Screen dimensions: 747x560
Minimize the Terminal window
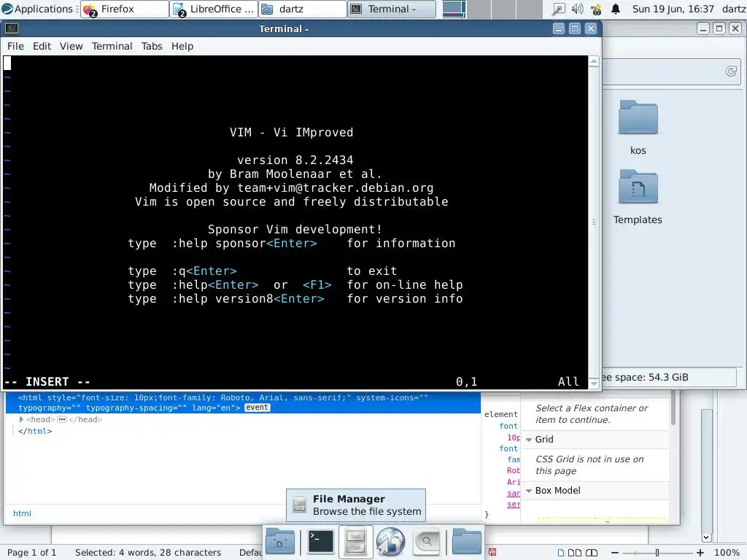tap(559, 28)
